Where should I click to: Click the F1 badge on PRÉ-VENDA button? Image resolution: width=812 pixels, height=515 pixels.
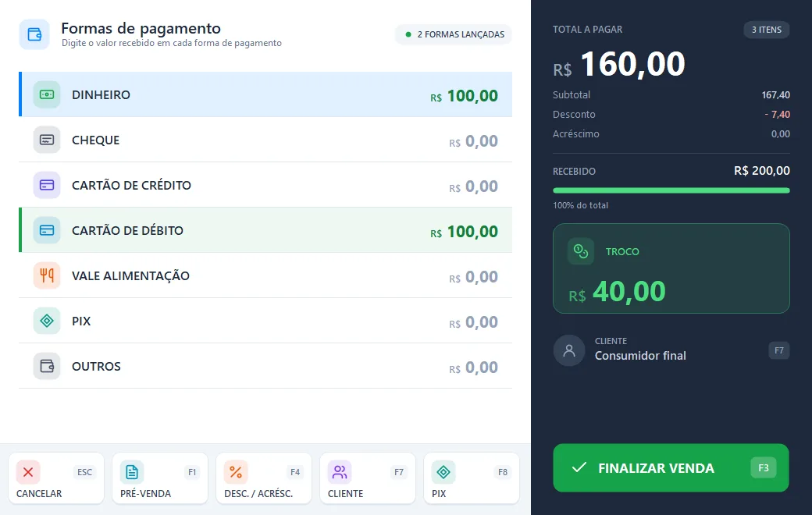coord(192,472)
